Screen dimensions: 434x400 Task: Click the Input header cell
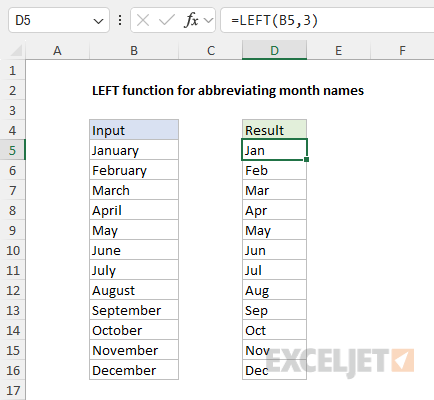pos(134,130)
